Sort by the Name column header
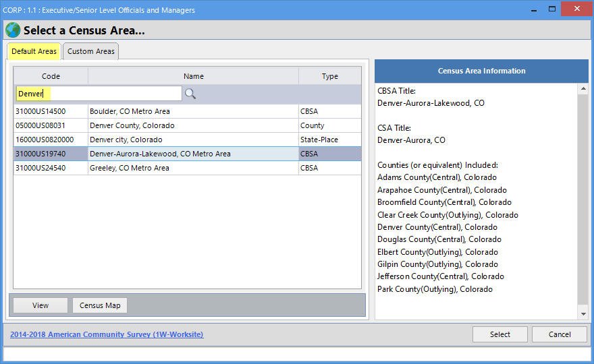594x364 pixels. tap(193, 76)
